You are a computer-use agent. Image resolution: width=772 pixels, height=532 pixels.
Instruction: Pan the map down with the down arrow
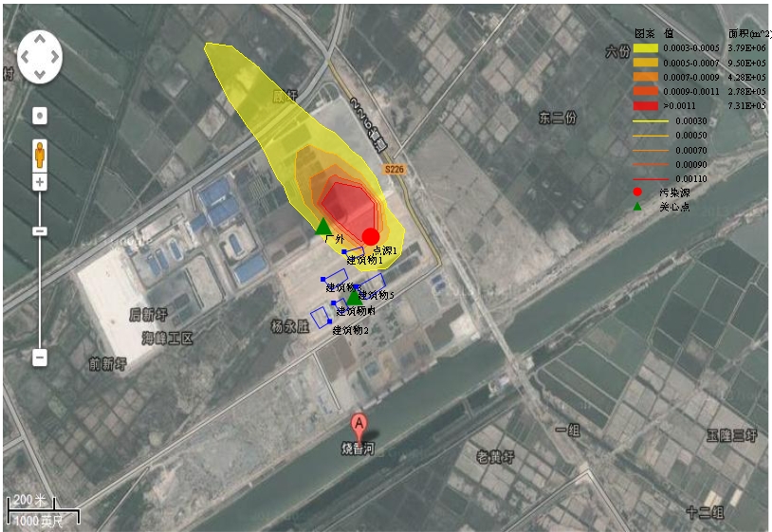[40, 74]
